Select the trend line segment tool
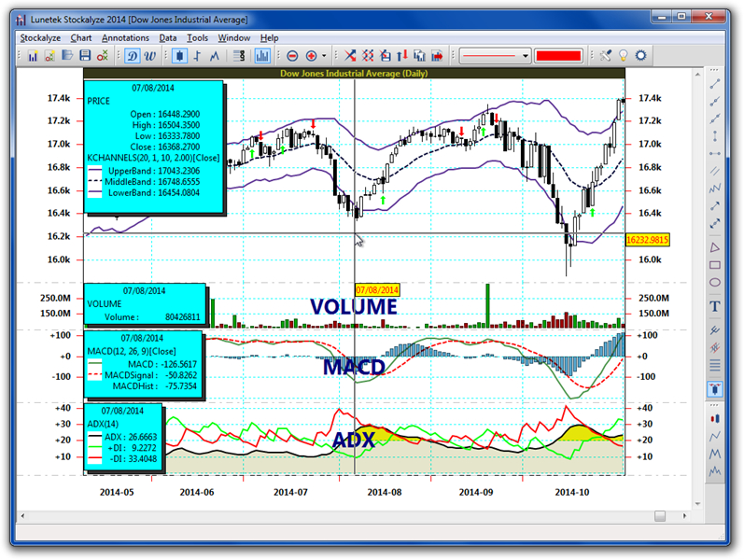This screenshot has width=744, height=560. pos(715,84)
